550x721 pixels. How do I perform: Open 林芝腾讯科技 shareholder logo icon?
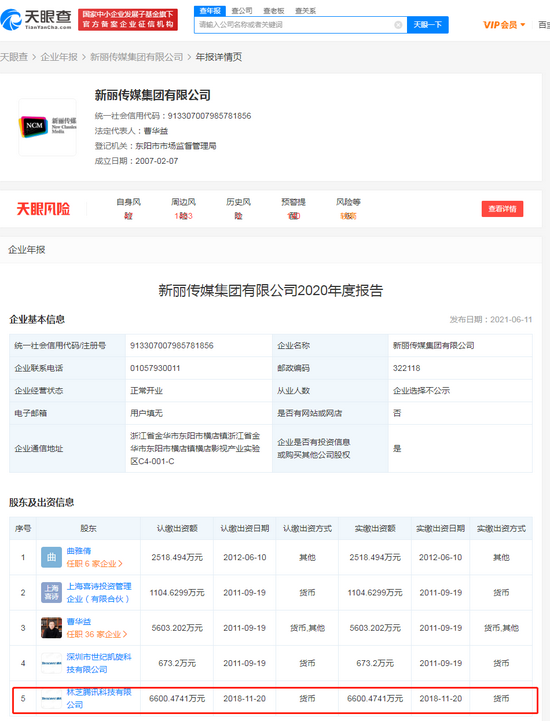(x=52, y=698)
